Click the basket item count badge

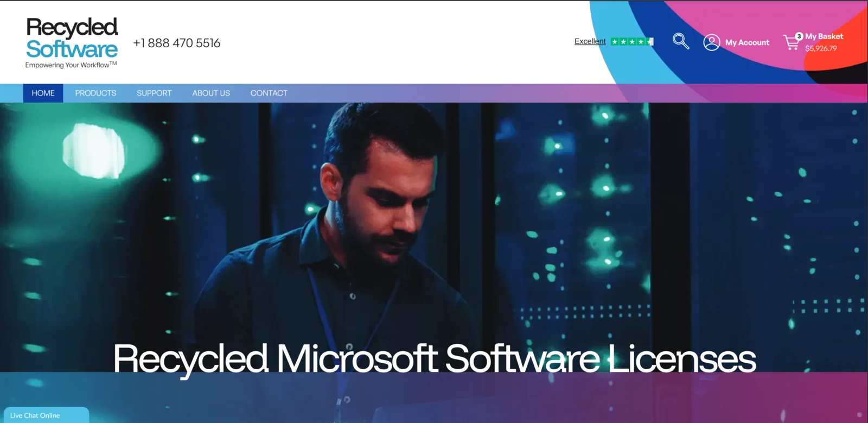point(799,36)
